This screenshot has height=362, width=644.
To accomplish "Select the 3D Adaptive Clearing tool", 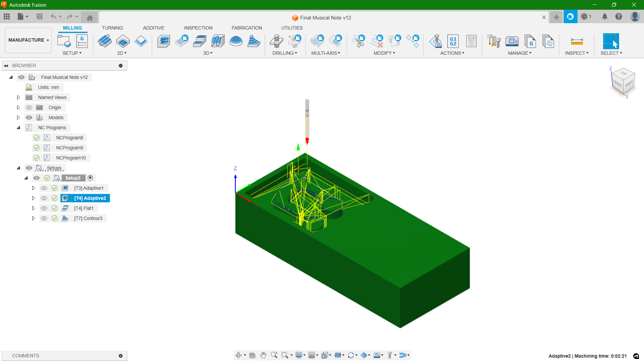I will (164, 41).
